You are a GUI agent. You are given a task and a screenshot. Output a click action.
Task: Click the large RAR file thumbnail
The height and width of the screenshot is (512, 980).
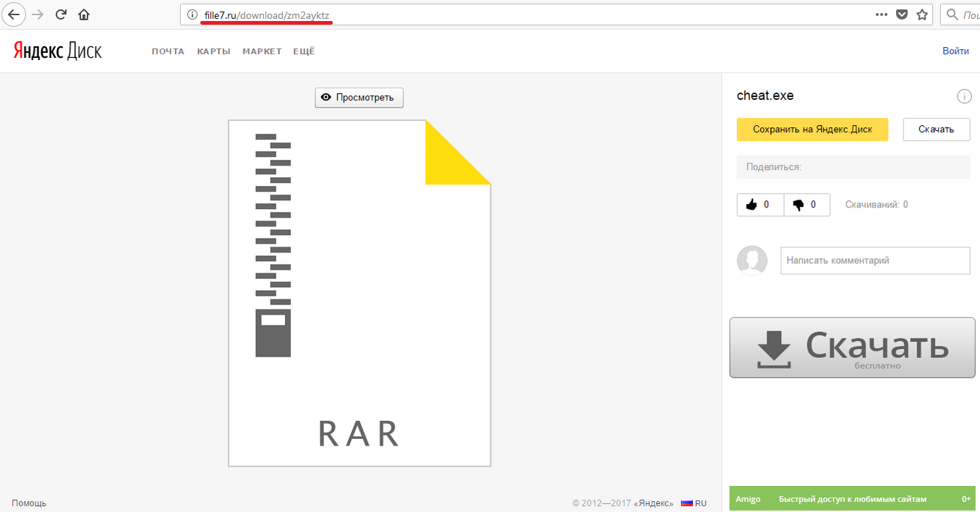(x=359, y=293)
